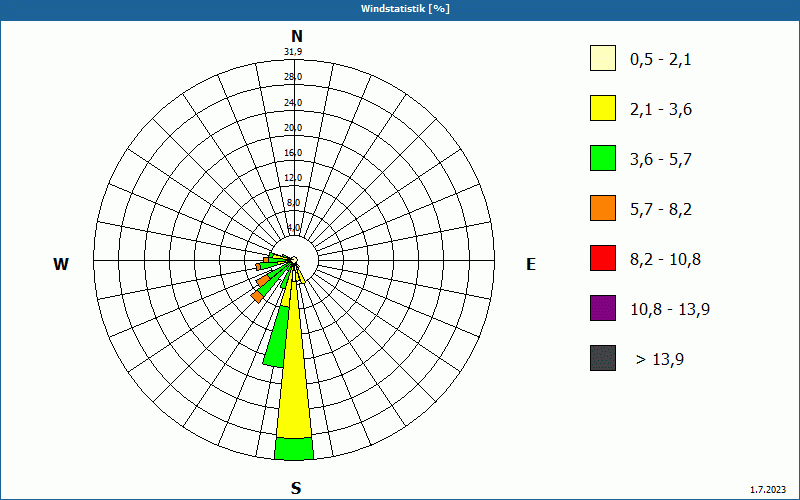Click the 31,9 axis maximum value
800x500 pixels.
click(x=293, y=52)
